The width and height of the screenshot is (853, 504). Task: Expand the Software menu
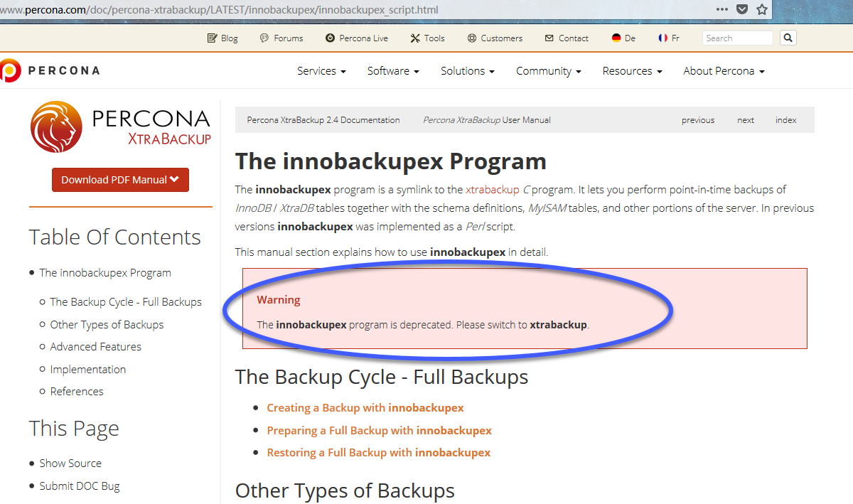pos(393,71)
